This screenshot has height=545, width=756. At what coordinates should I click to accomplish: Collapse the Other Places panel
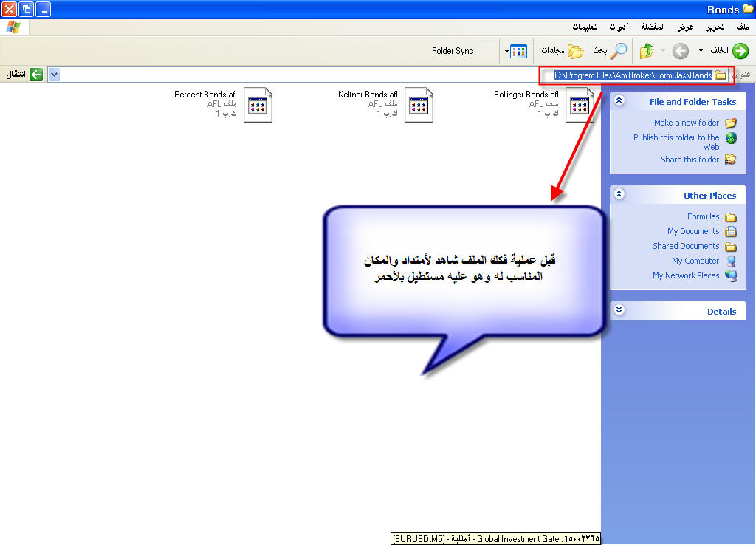click(619, 194)
